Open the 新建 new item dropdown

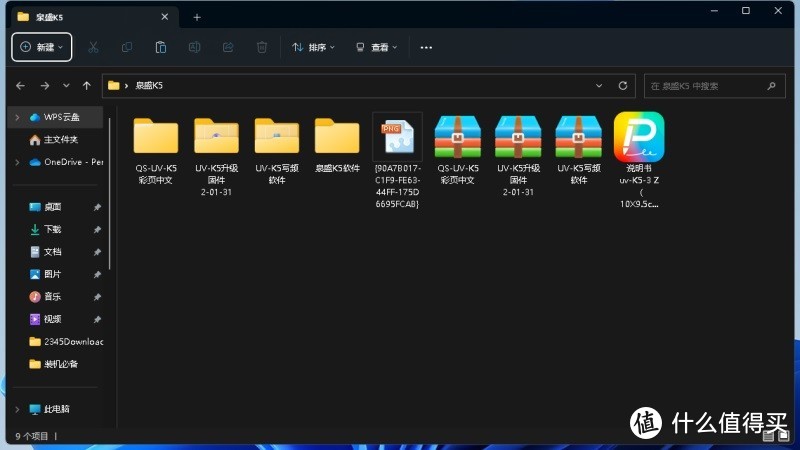coord(42,47)
